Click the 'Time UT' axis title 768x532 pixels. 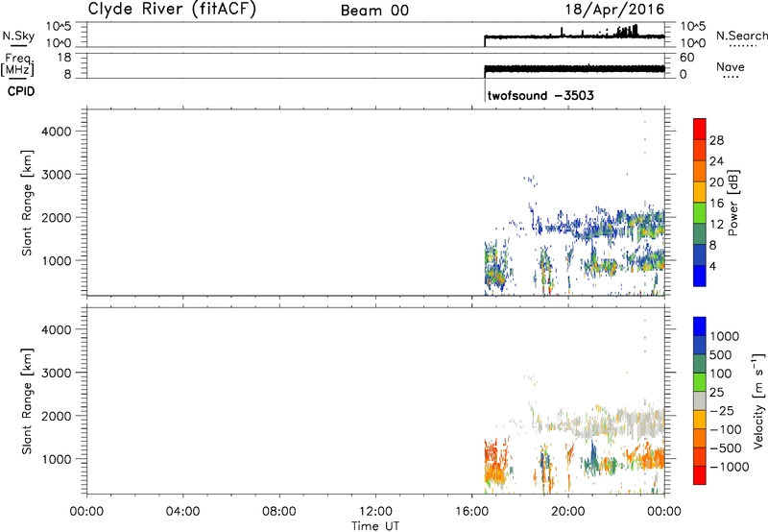click(x=375, y=525)
